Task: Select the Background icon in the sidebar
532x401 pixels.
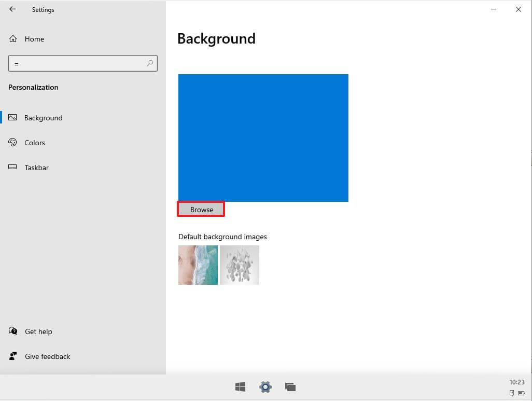Action: (x=12, y=117)
